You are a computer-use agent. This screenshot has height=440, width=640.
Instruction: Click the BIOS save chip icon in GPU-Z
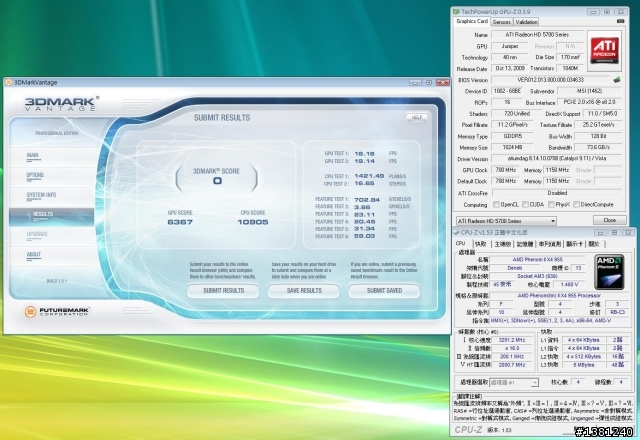point(617,80)
